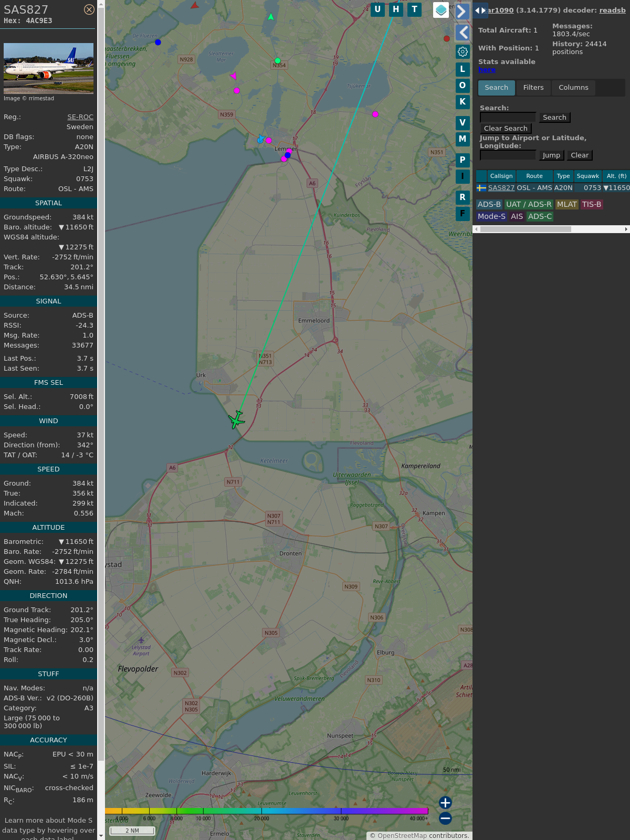Close the SAS827 aircraft info panel
The height and width of the screenshot is (840, 630).
point(89,9)
